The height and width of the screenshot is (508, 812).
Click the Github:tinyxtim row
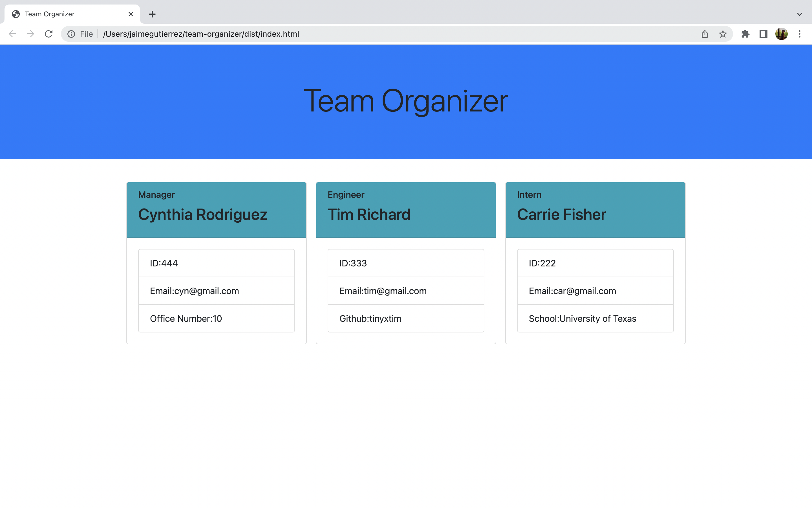click(x=406, y=318)
